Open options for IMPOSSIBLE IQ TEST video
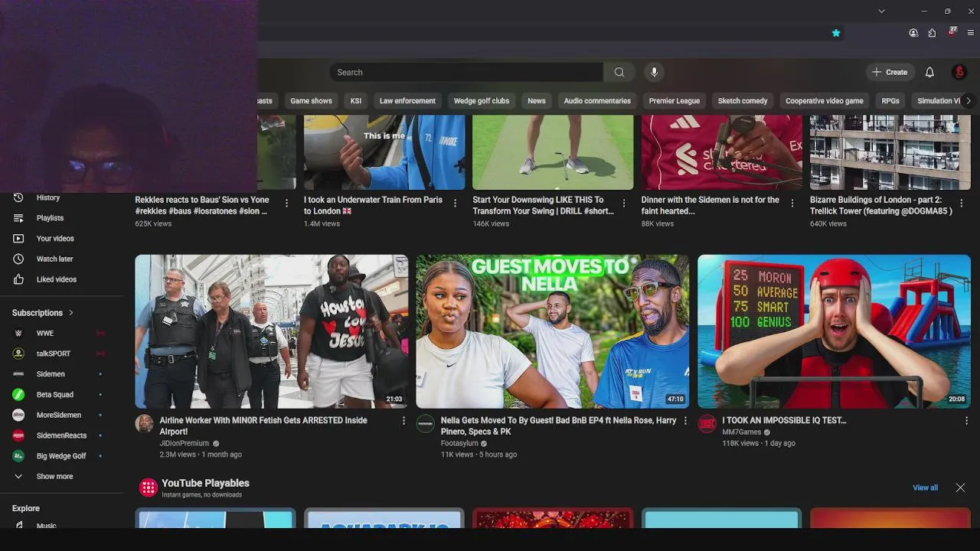 point(966,421)
